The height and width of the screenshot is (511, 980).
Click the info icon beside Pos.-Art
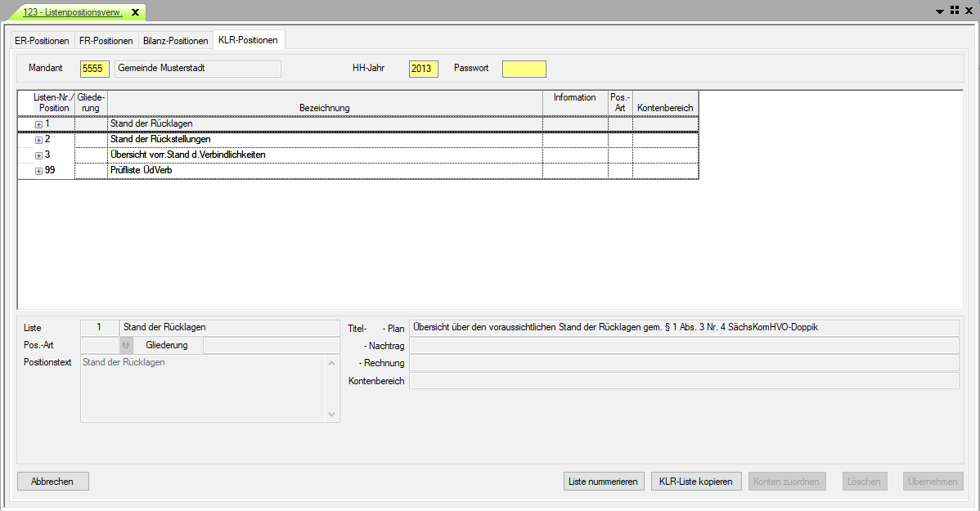(x=127, y=345)
